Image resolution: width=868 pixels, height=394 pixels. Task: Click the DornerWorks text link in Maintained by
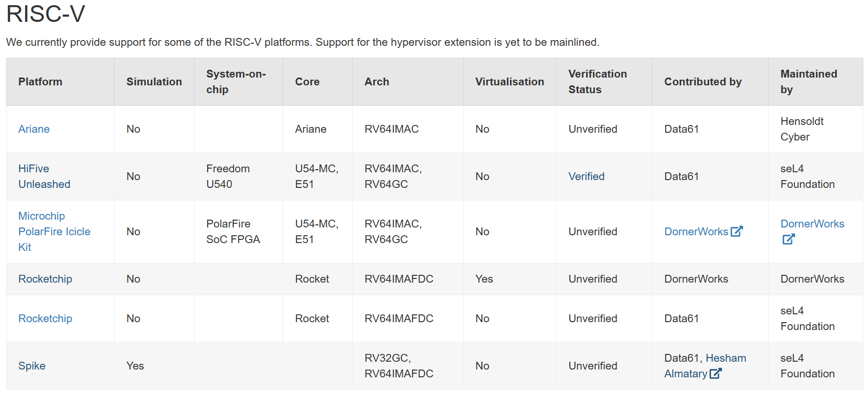click(812, 224)
